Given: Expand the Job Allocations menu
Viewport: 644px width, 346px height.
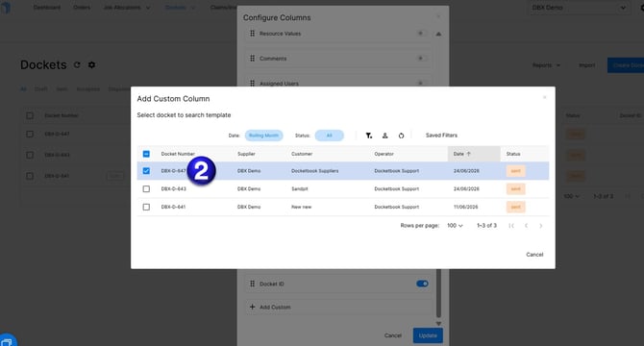Looking at the screenshot, I should [x=127, y=8].
